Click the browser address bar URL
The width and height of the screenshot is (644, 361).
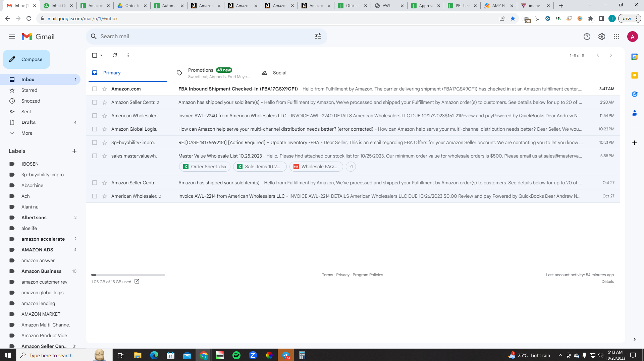pos(83,18)
